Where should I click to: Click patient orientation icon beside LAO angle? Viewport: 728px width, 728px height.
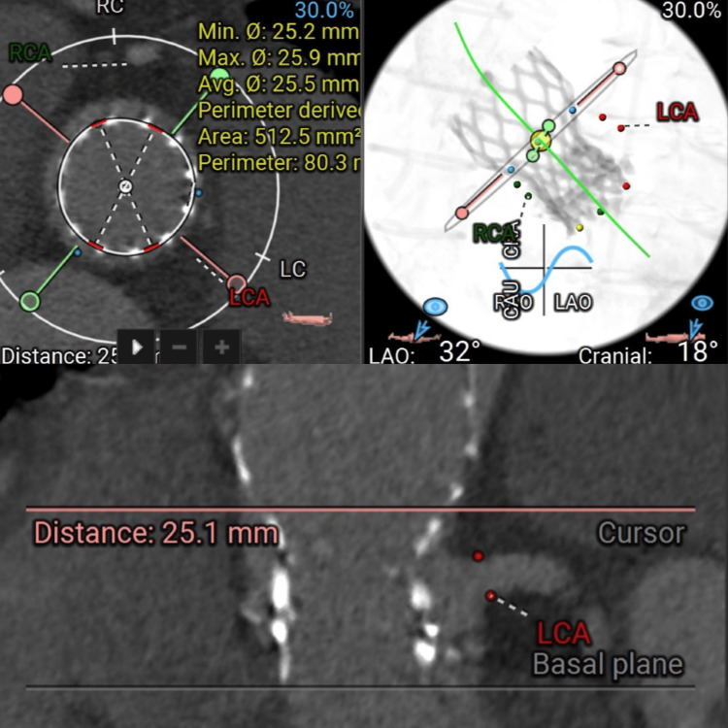(x=414, y=335)
